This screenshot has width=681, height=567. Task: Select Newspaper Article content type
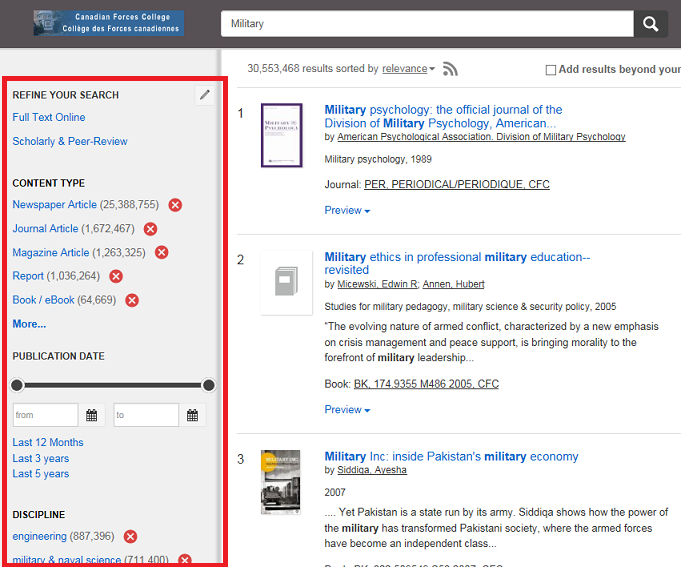[54, 204]
